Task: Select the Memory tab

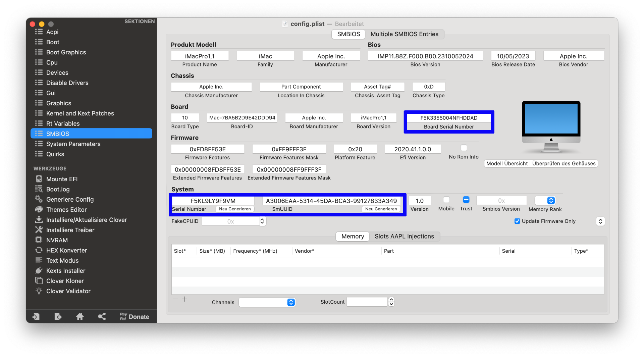Action: tap(353, 237)
